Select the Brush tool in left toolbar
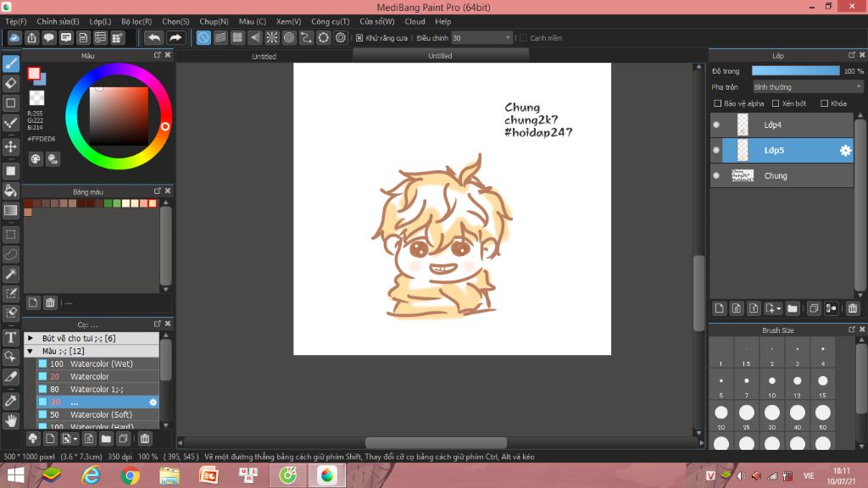This screenshot has height=488, width=868. point(10,64)
